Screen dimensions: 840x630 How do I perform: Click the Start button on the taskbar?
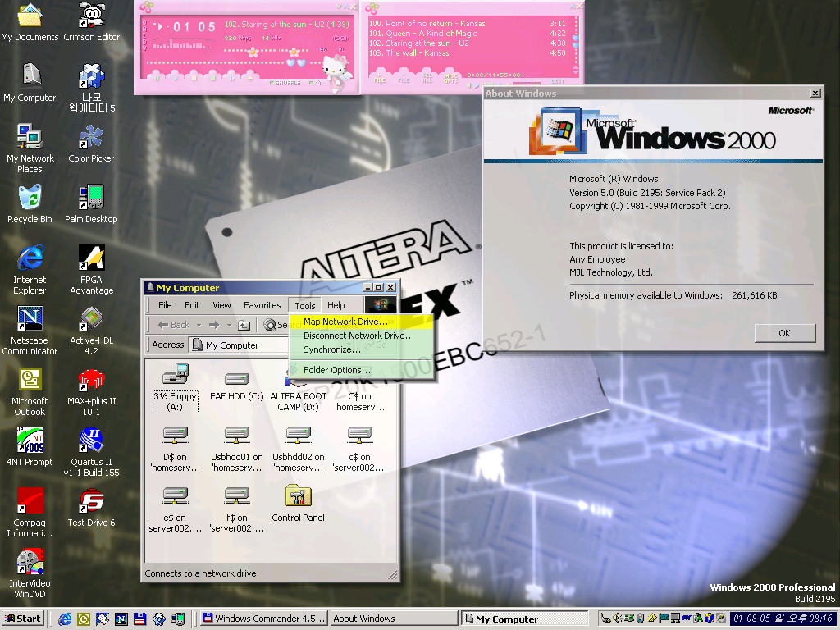[23, 619]
